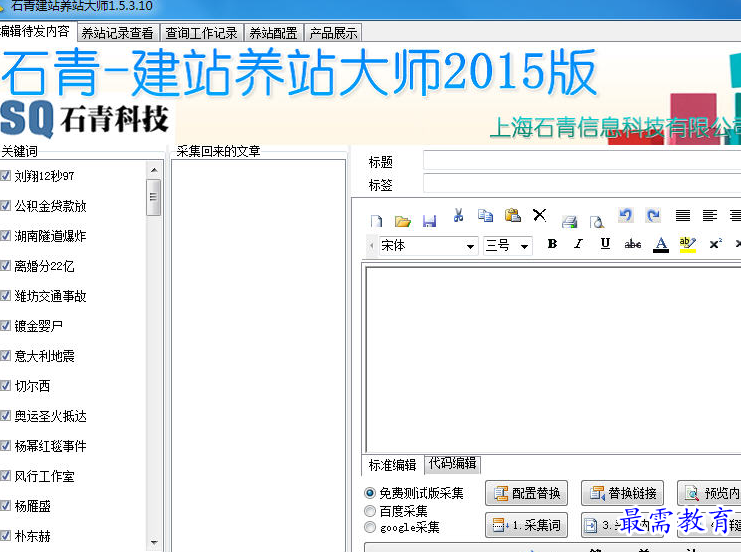Toggle strikethrough abc formatting

coord(633,244)
